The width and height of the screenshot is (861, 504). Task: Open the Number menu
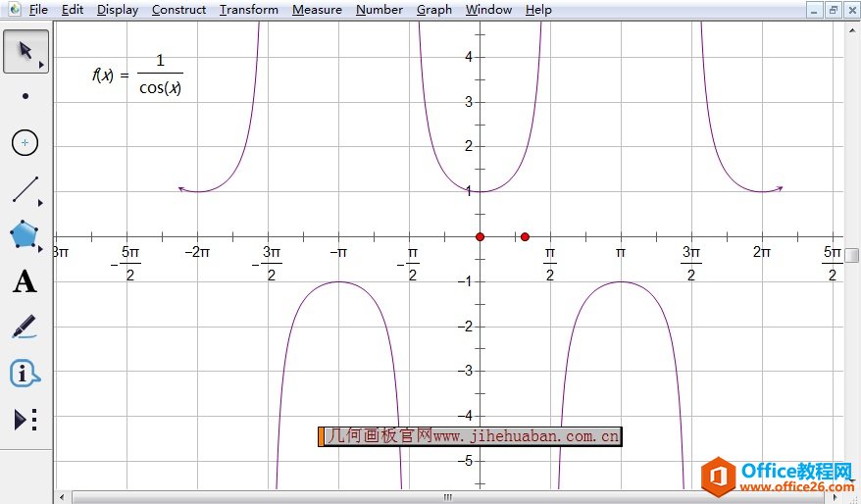(380, 10)
